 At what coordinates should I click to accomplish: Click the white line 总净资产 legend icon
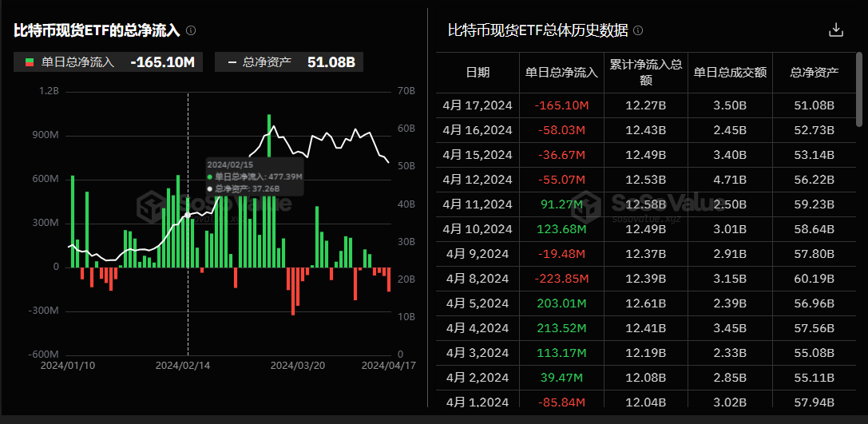[x=232, y=62]
